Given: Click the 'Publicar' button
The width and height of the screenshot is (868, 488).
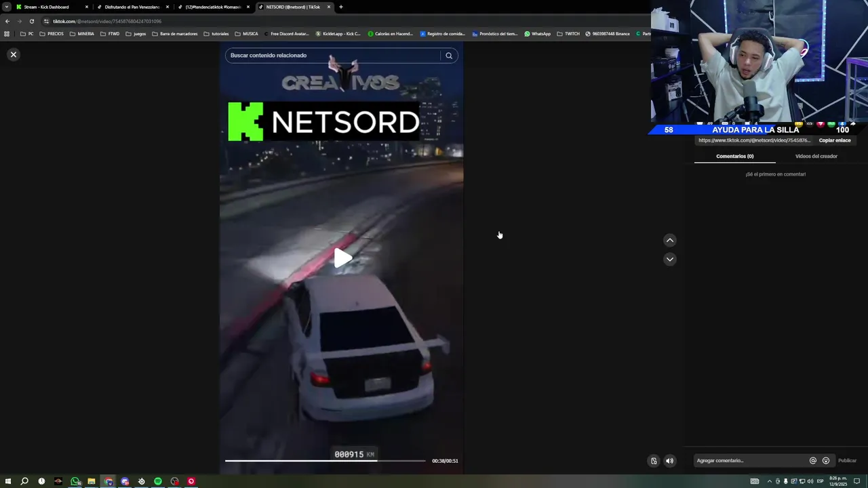Looking at the screenshot, I should pyautogui.click(x=847, y=460).
